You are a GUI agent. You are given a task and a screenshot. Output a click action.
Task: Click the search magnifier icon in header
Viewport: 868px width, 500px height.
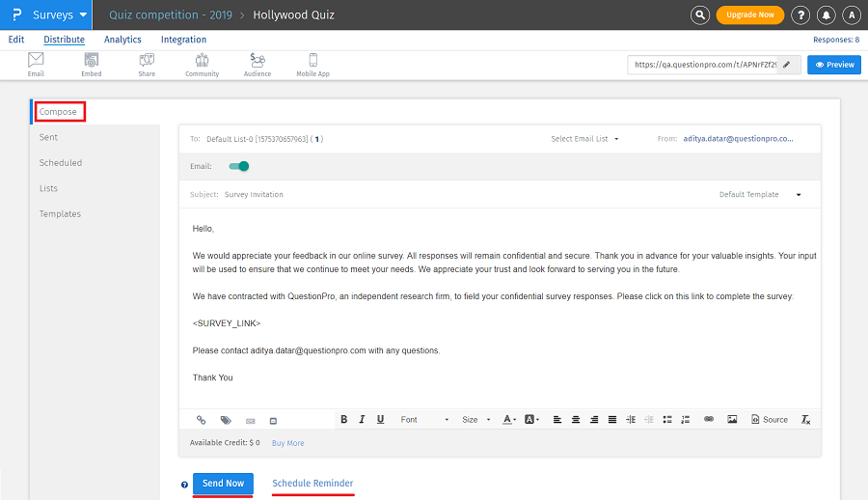tap(700, 15)
